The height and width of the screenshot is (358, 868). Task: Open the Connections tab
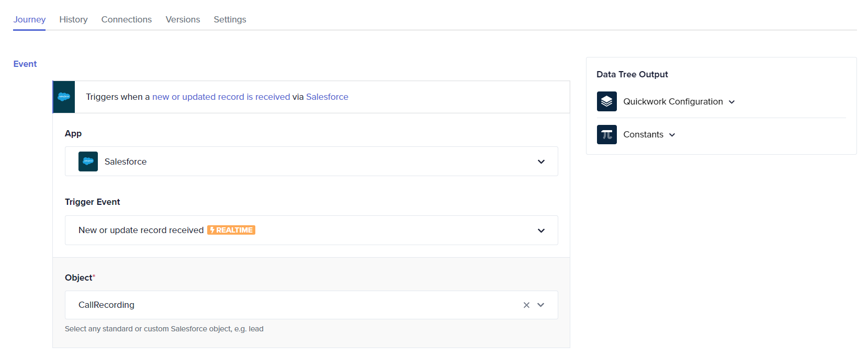127,19
